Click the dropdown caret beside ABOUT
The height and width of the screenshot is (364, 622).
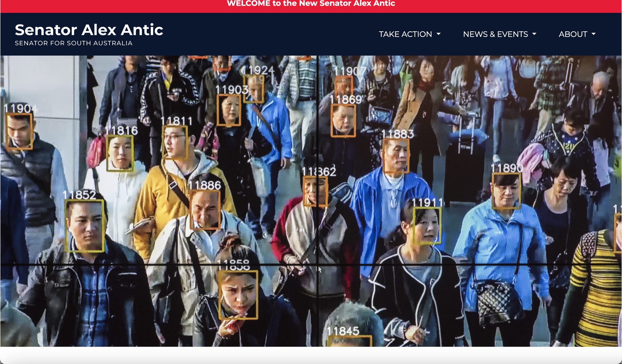[x=593, y=34]
